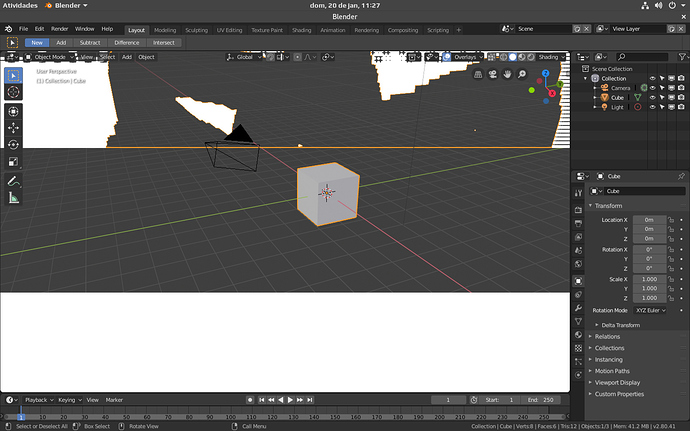Open the Active Tool properties tab
The width and height of the screenshot is (690, 431).
point(579,193)
